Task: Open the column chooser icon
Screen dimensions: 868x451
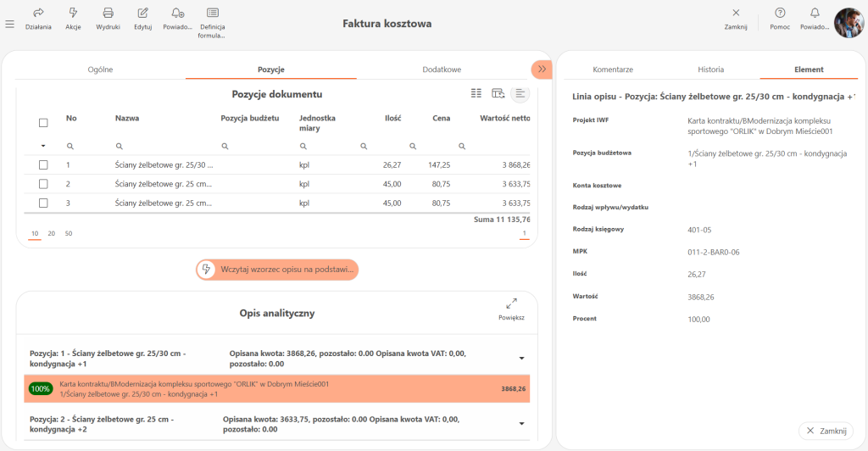Action: (476, 93)
